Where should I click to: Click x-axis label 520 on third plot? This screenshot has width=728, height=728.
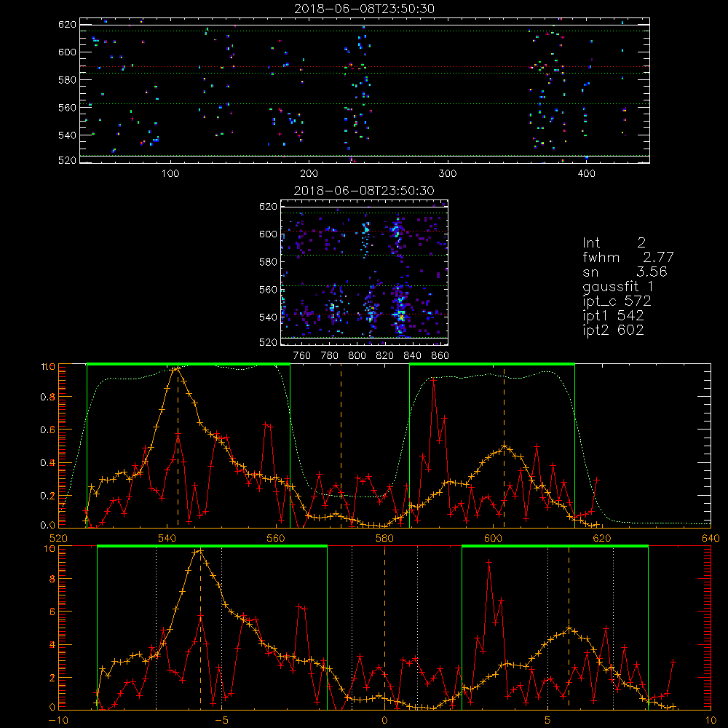tap(58, 539)
